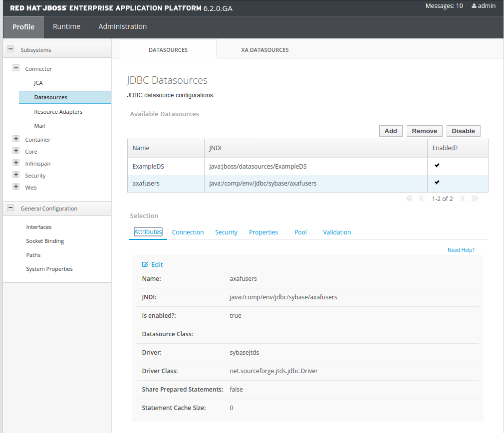
Task: Expand the Core tree node
Action: [16, 151]
